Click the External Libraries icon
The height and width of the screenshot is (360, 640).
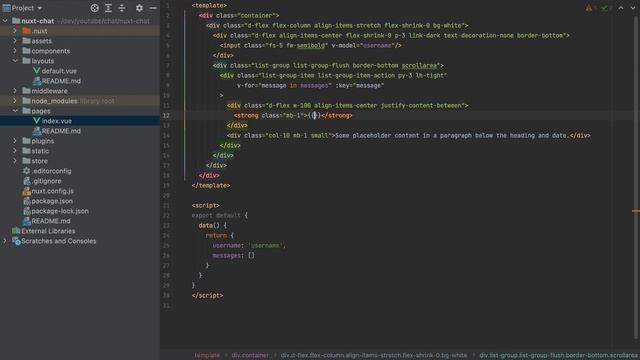[16, 231]
